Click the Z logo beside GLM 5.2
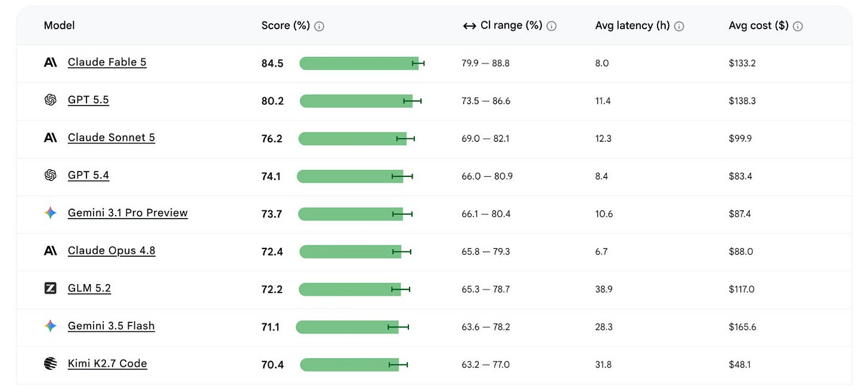This screenshot has height=386, width=868. pyautogui.click(x=51, y=288)
